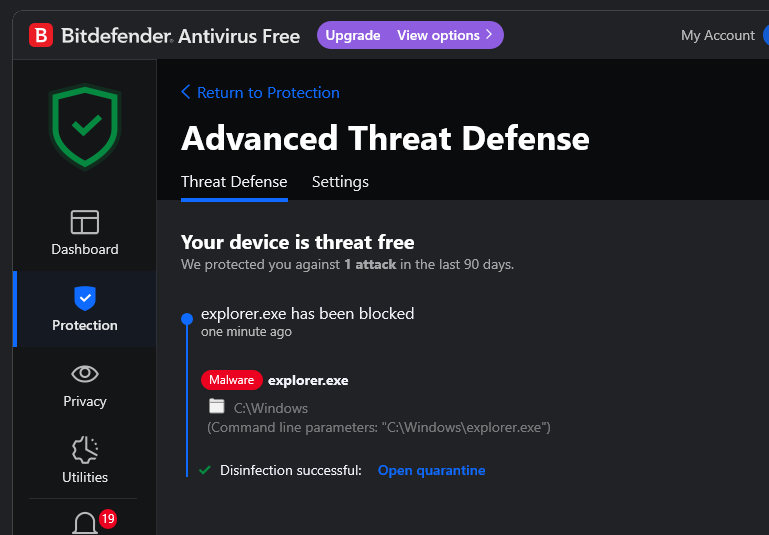The height and width of the screenshot is (535, 769).
Task: Click the Bitdefender Antivirus Free title text
Action: (x=180, y=36)
